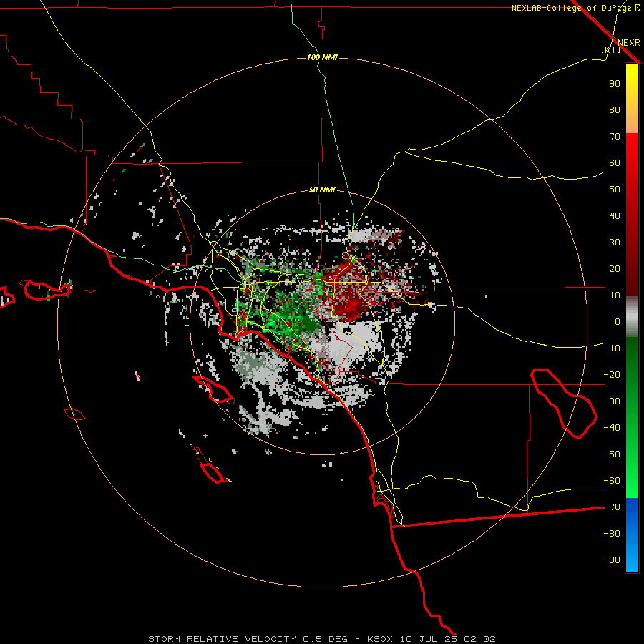This screenshot has height=644, width=644.
Task: Select the "KSOX" station identifier
Action: 379,639
